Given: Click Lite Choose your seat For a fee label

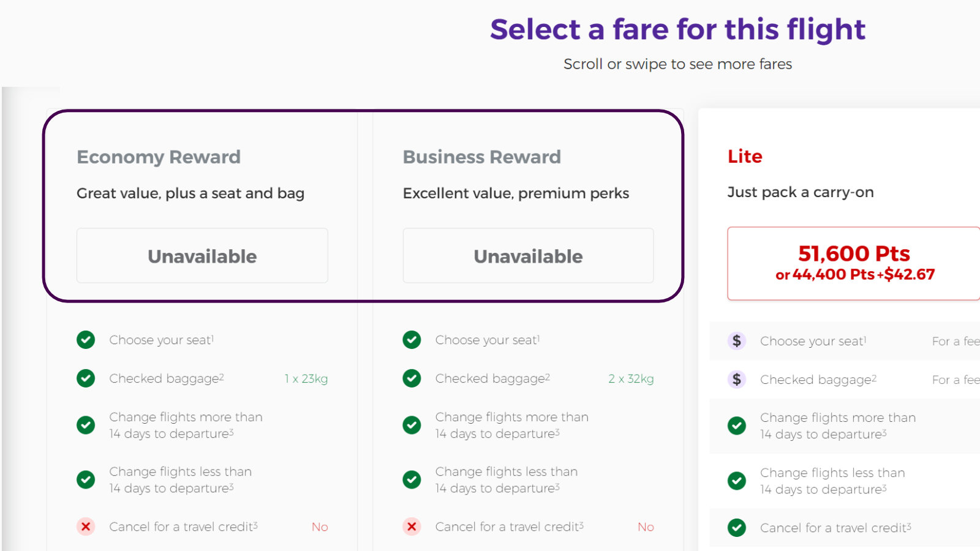Looking at the screenshot, I should click(956, 342).
